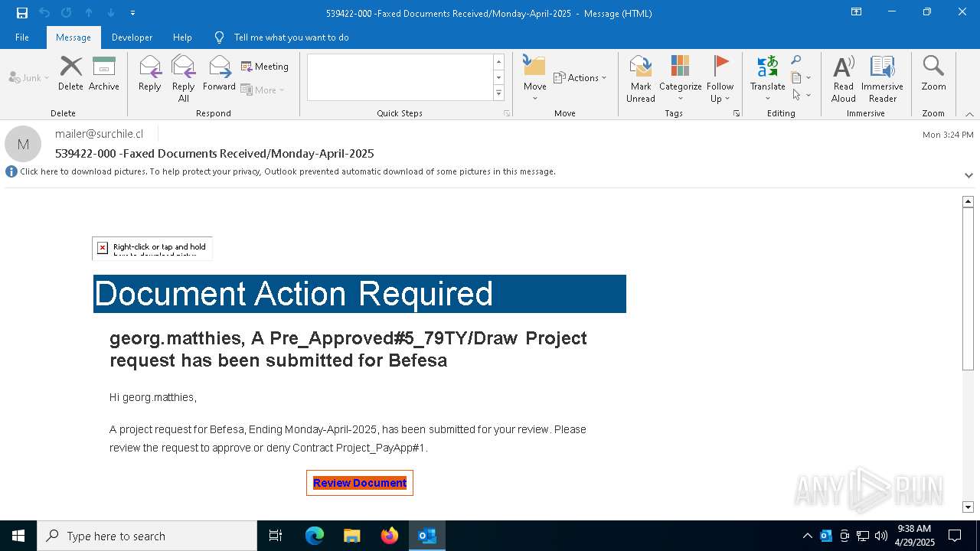Click the blocked picture placeholder
The image size is (980, 551).
click(x=152, y=248)
